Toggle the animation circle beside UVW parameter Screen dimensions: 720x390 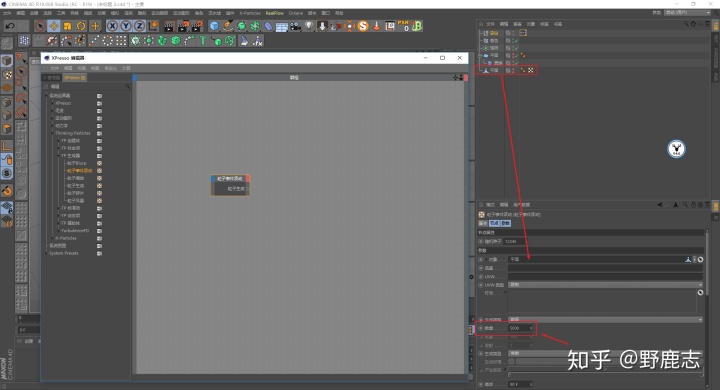(x=481, y=277)
